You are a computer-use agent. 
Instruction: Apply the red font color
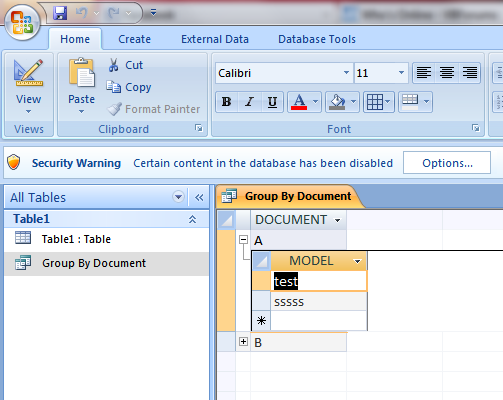[299, 102]
